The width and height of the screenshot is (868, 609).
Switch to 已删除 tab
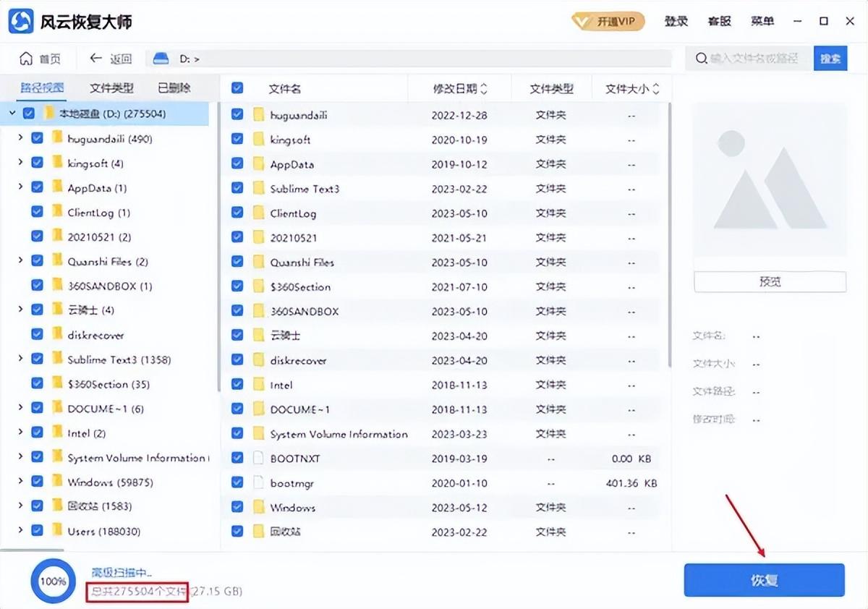(174, 88)
